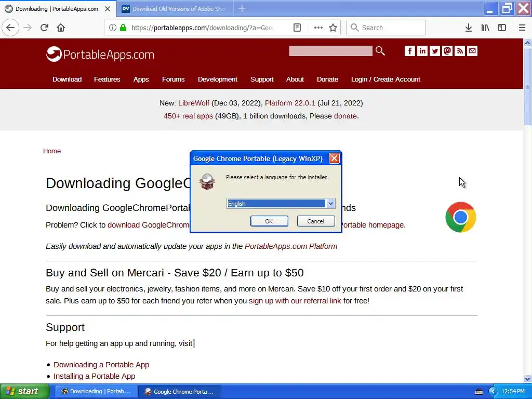
Task: Go back with the browser back arrow
Action: click(10, 28)
